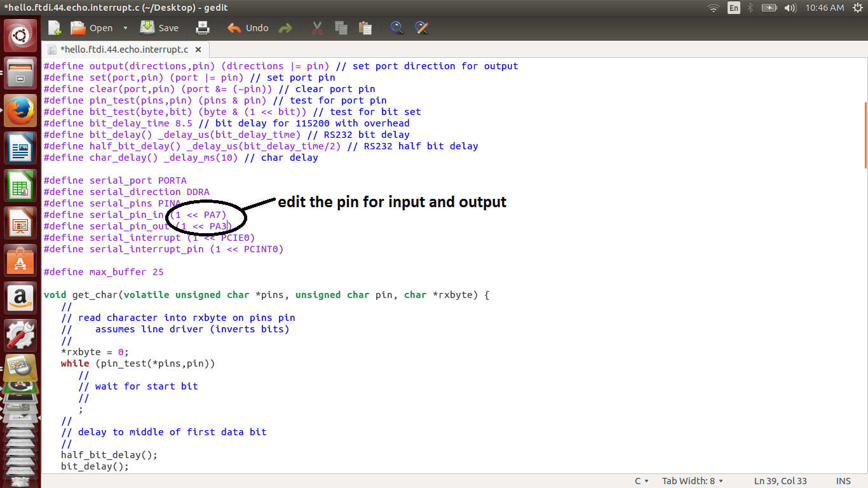Redo with the green arrow icon
Viewport: 868px width, 488px height.
pos(285,28)
